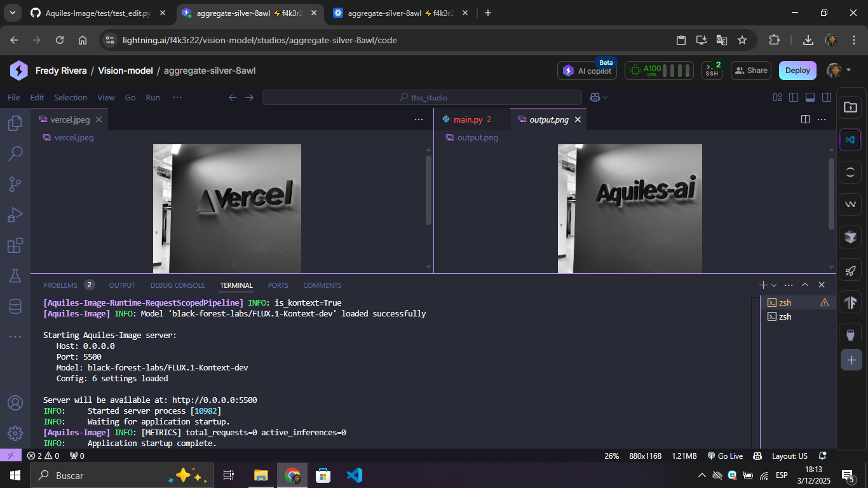Open the Testing flask view
Viewport: 868px width, 488px height.
pos(15,275)
